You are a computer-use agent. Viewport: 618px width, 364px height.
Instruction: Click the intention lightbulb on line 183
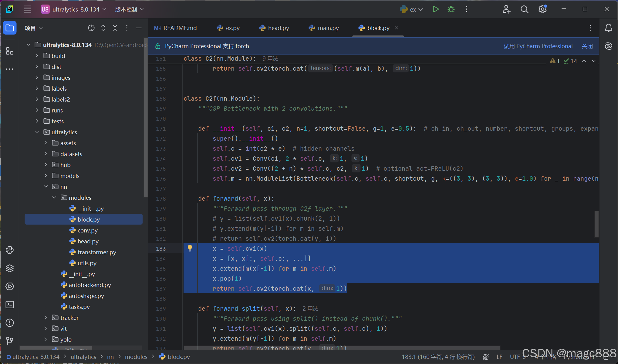tap(190, 248)
